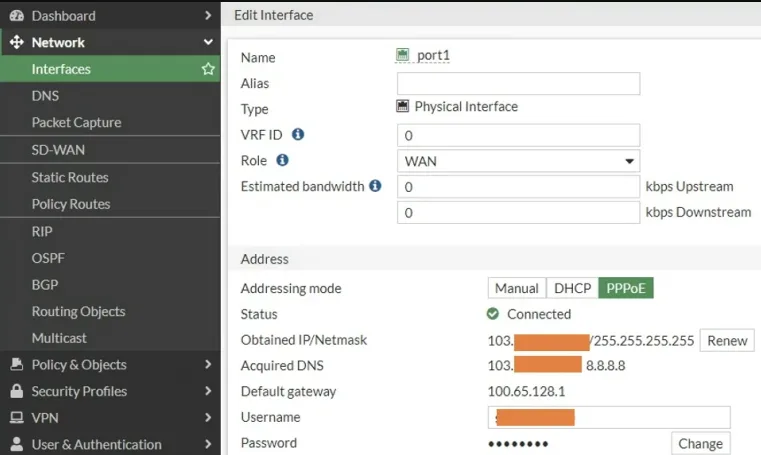
Task: Click the Change password button
Action: point(700,444)
